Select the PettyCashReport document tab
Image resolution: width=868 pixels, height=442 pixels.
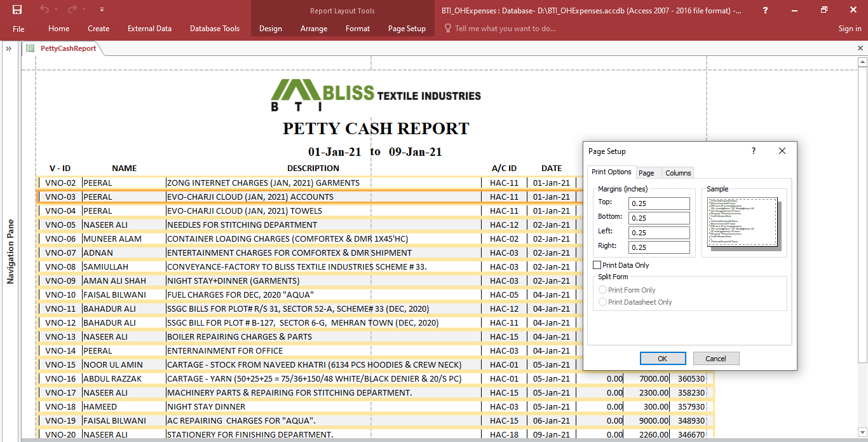coord(68,48)
